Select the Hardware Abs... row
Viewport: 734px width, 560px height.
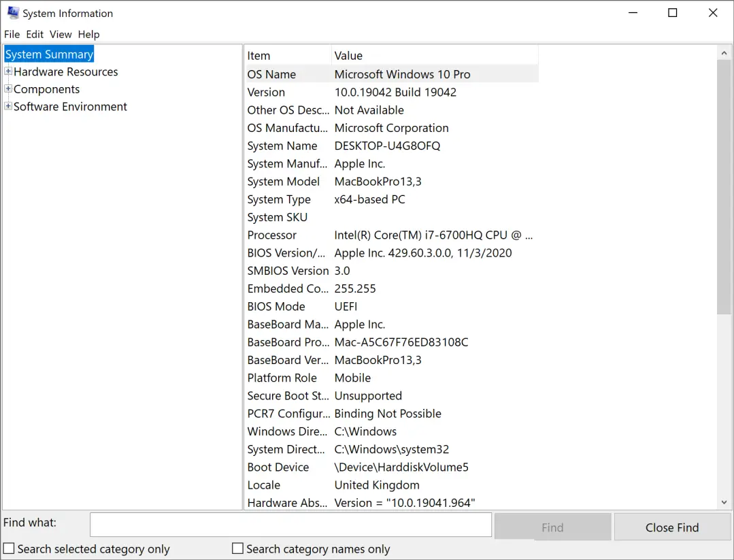point(392,502)
